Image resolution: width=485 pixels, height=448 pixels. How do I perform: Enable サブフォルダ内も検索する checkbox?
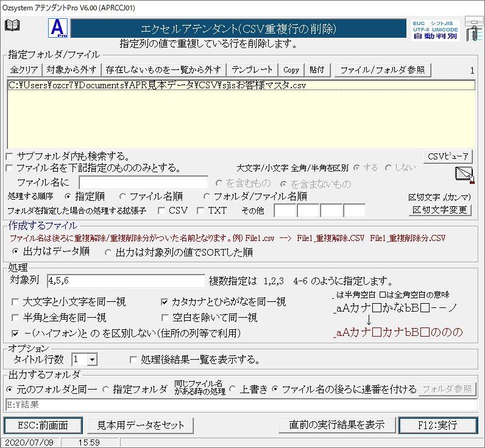(9, 156)
